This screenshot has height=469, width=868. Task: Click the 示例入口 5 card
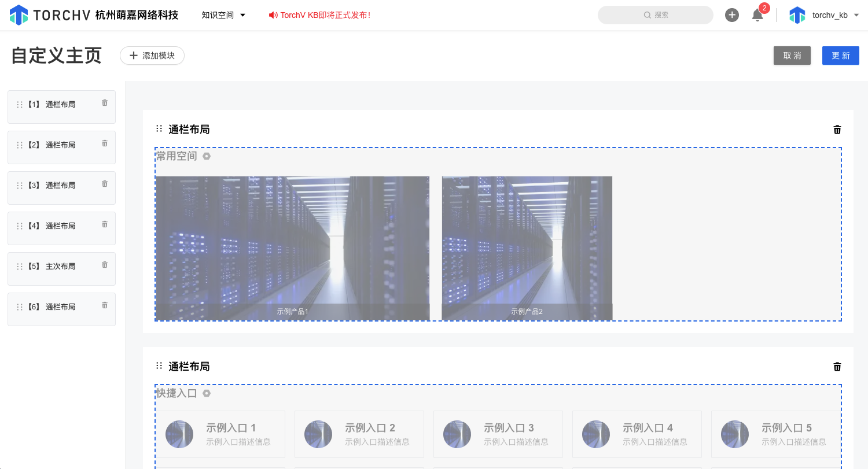(775, 434)
